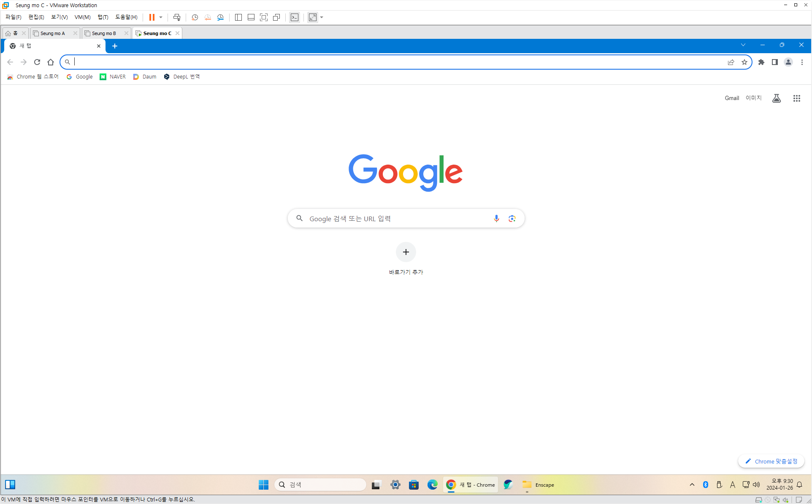Click the take snapshot clock icon
The height and width of the screenshot is (504, 812).
195,17
